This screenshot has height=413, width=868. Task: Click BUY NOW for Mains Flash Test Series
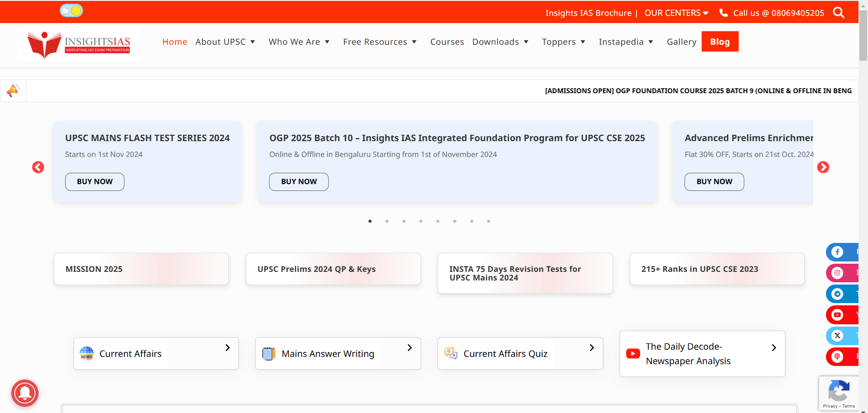[x=94, y=181]
